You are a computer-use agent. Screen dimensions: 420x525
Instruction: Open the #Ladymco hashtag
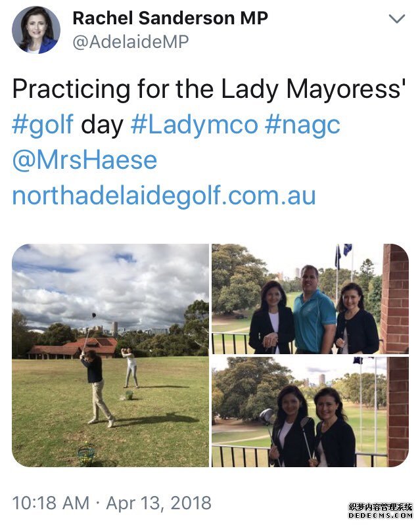click(195, 126)
